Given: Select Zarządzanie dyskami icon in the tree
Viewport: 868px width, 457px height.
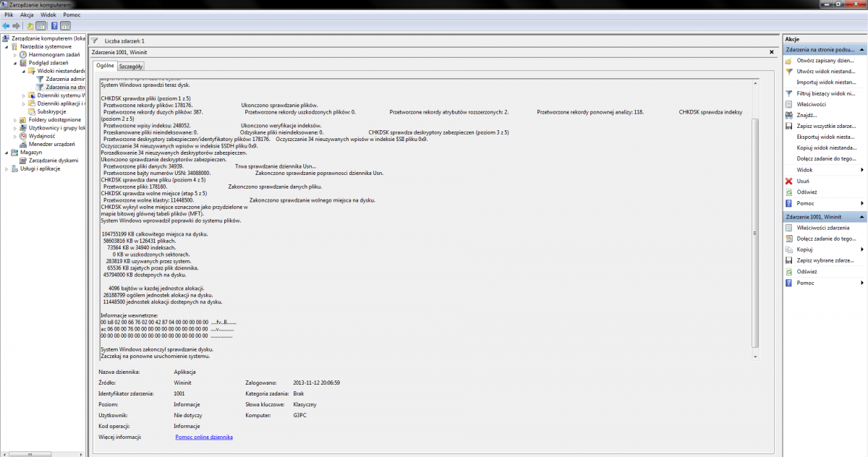Looking at the screenshot, I should pos(24,161).
